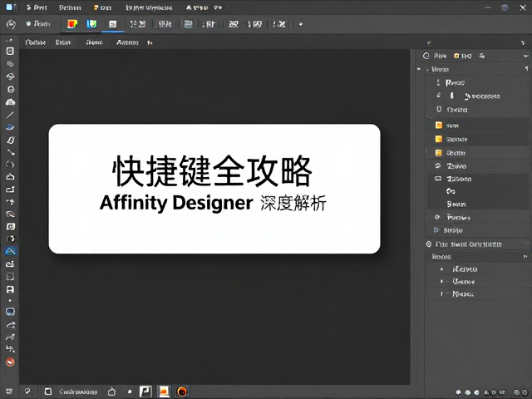
Task: Click the blue and green toolbar icon
Action: click(91, 24)
